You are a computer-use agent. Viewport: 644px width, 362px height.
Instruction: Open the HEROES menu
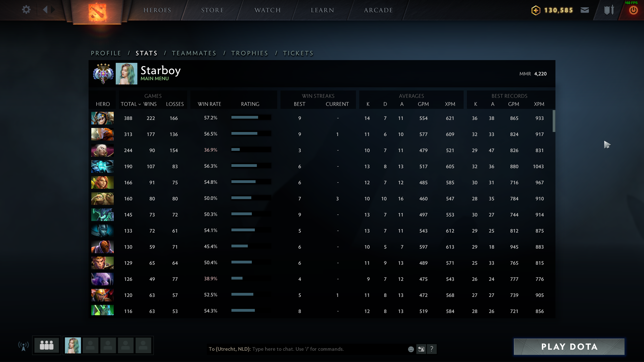pyautogui.click(x=157, y=10)
